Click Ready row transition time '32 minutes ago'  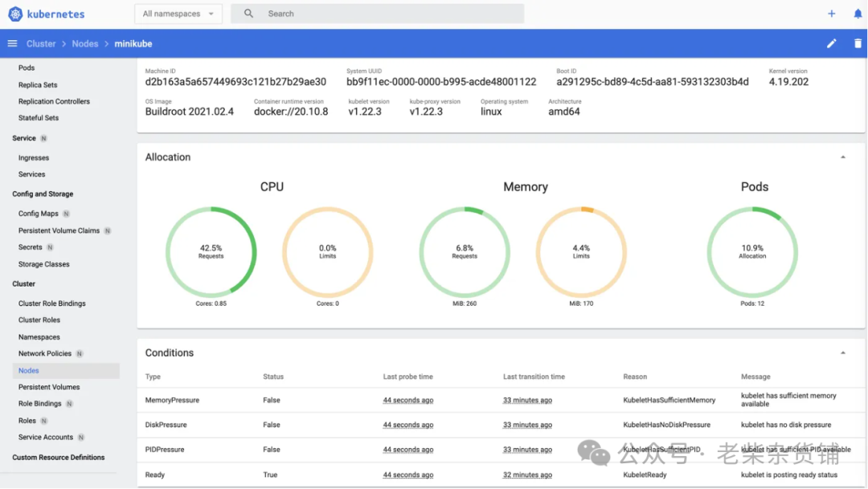(527, 475)
